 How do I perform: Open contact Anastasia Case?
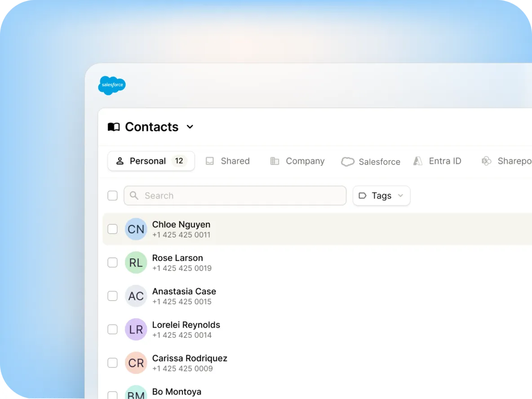coord(184,292)
